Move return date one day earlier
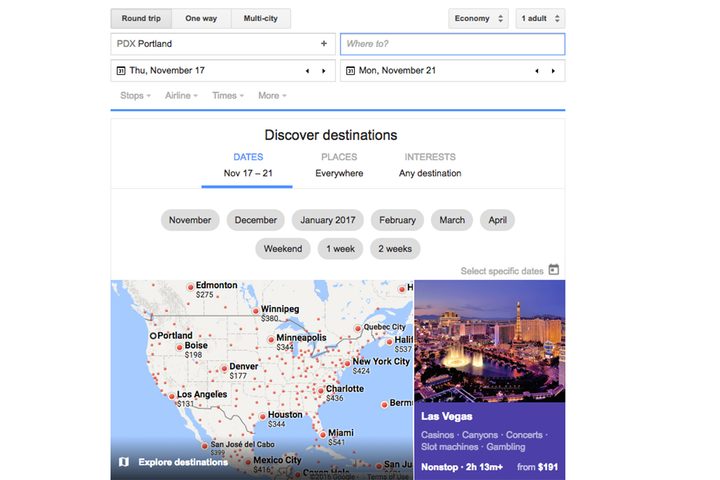Image resolution: width=720 pixels, height=480 pixels. (537, 71)
